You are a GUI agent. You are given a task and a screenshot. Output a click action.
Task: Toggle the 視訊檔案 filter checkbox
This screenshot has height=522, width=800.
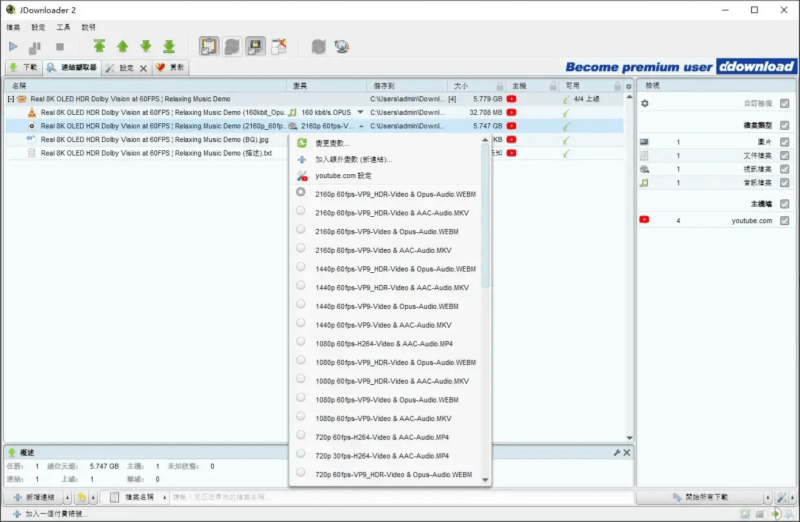(785, 169)
